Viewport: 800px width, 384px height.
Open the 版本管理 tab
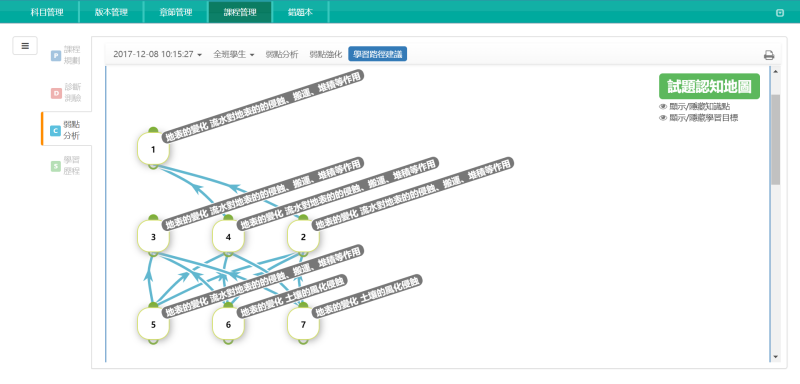pos(111,12)
